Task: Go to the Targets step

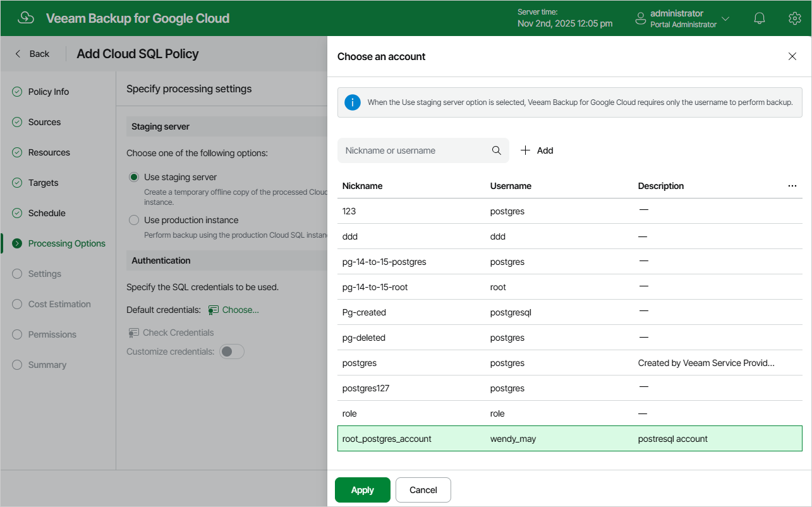Action: tap(43, 183)
